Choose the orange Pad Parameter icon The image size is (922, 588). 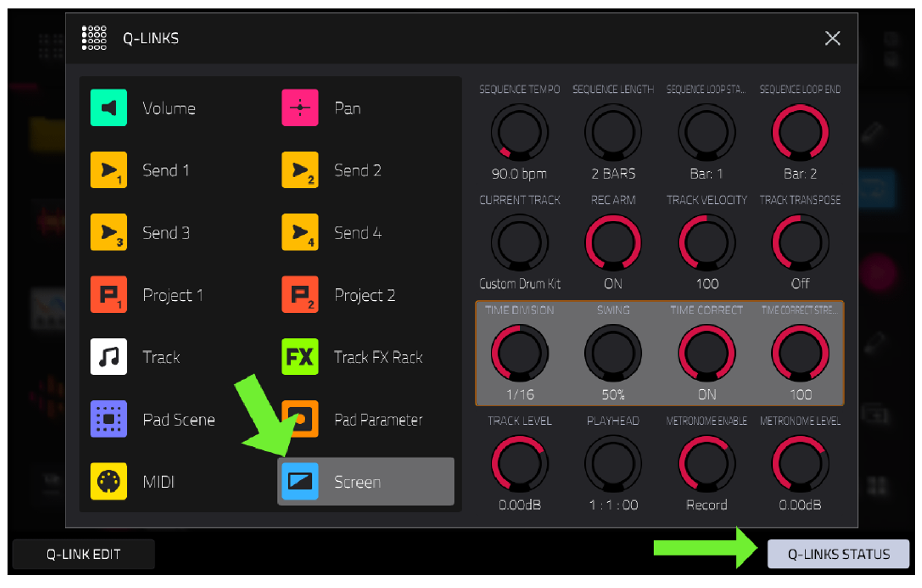(300, 419)
